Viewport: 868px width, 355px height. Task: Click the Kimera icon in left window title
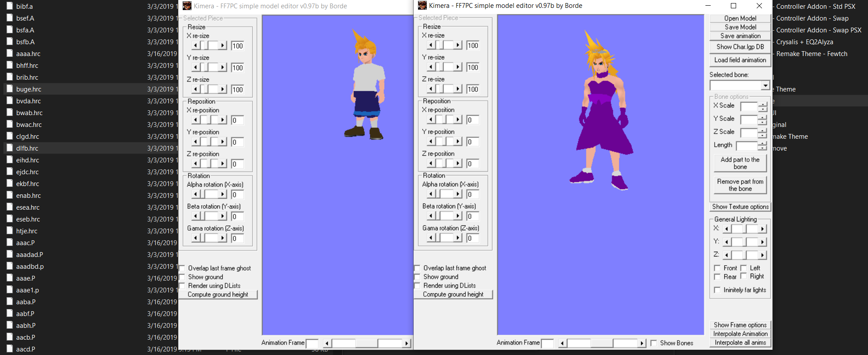pyautogui.click(x=187, y=6)
